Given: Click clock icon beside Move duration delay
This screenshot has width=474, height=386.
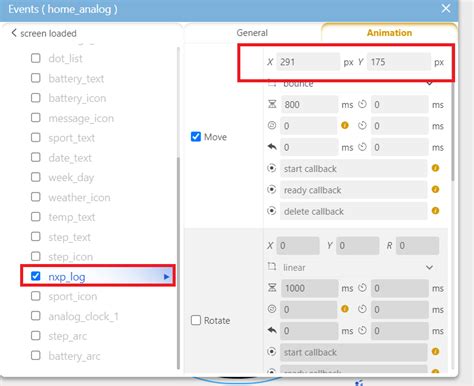Looking at the screenshot, I should pos(362,104).
